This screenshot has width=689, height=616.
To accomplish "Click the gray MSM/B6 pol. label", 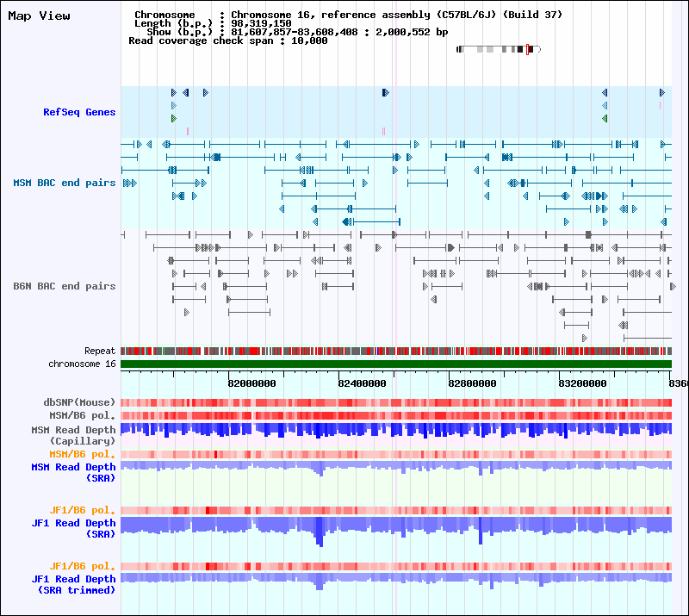I will click(82, 415).
